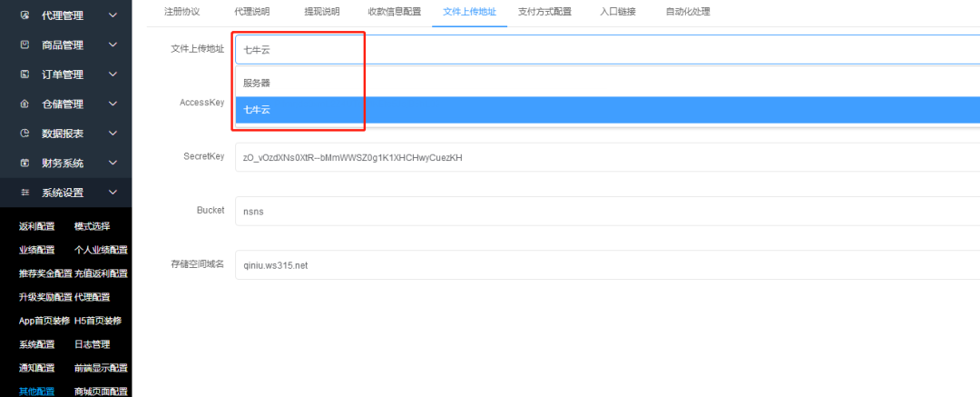Expand the 订单管理 menu chevron
This screenshot has width=980, height=397.
(x=113, y=74)
